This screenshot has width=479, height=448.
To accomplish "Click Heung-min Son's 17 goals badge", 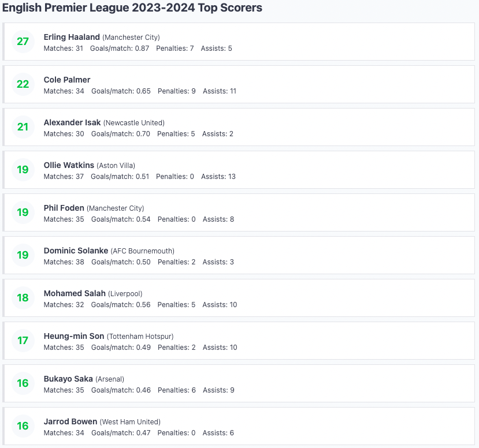I will click(x=23, y=341).
